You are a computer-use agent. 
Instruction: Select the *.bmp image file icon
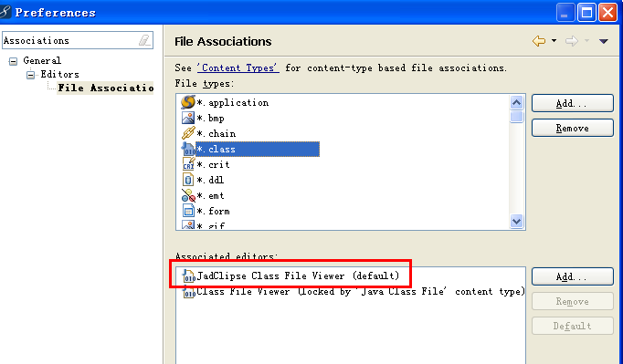188,118
